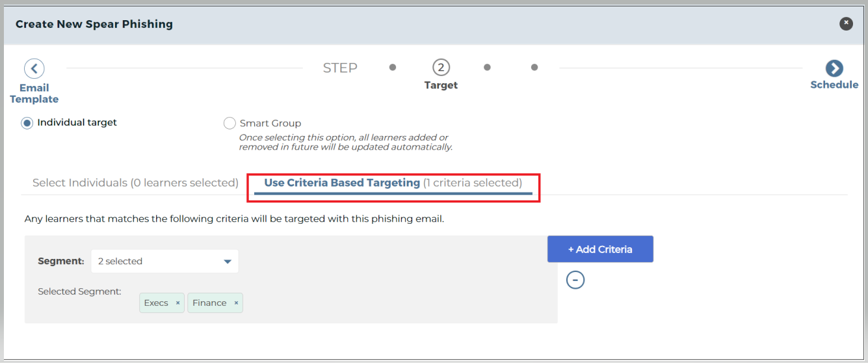
Task: Click the step 2 Target circle
Action: pyautogui.click(x=441, y=67)
